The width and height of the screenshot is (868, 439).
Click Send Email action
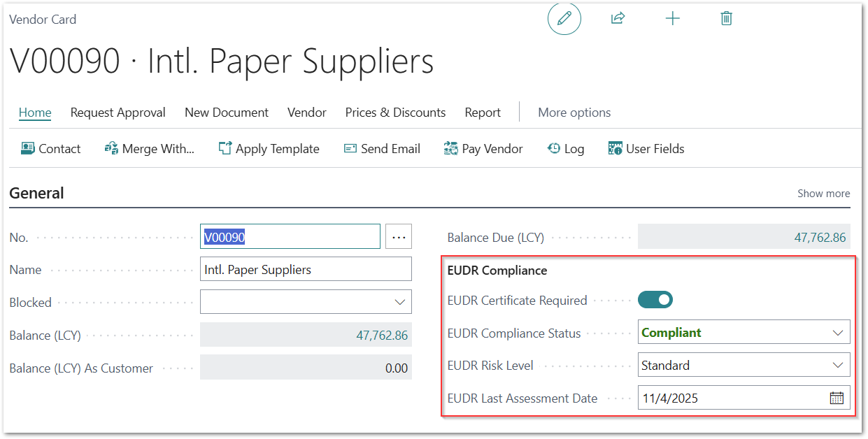point(382,148)
